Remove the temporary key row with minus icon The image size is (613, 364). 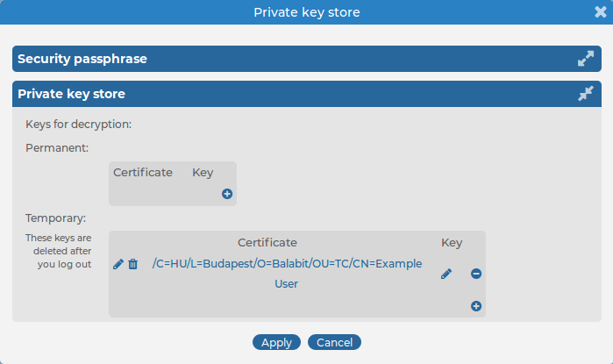point(476,274)
